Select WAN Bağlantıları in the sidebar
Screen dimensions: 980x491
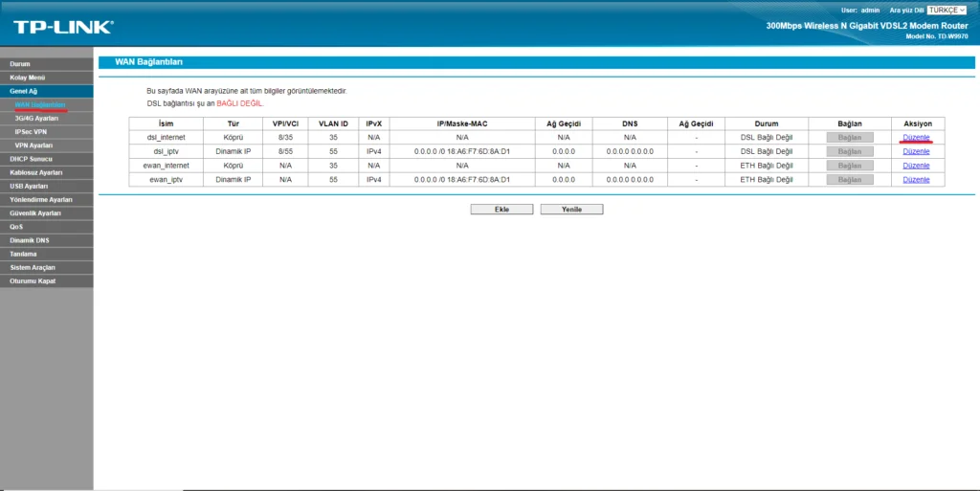(x=40, y=104)
